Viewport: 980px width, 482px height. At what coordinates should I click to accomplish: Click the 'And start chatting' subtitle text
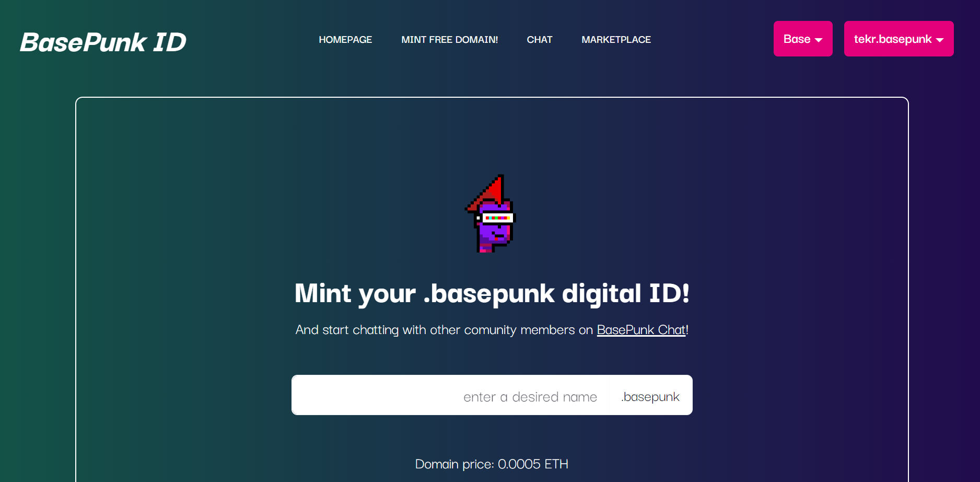(x=492, y=330)
